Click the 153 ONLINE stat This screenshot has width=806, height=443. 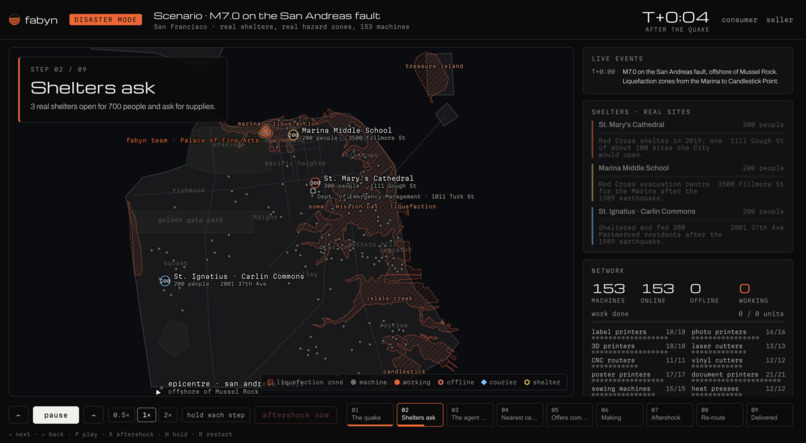pyautogui.click(x=657, y=292)
